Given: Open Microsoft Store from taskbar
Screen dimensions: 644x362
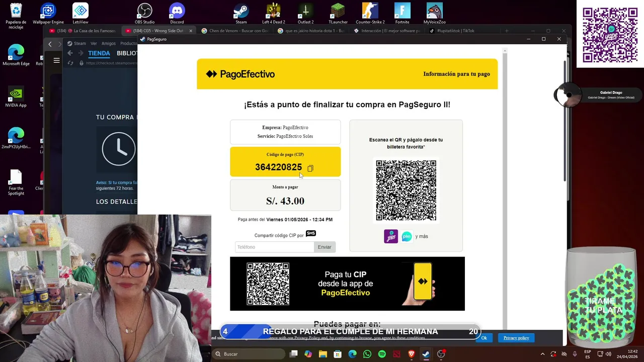Looking at the screenshot, I should click(x=338, y=354).
